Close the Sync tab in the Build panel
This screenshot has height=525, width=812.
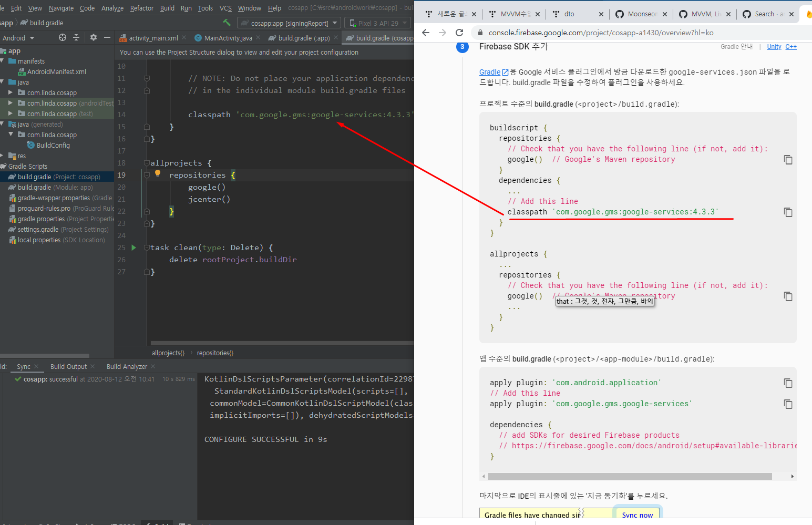pyautogui.click(x=37, y=366)
